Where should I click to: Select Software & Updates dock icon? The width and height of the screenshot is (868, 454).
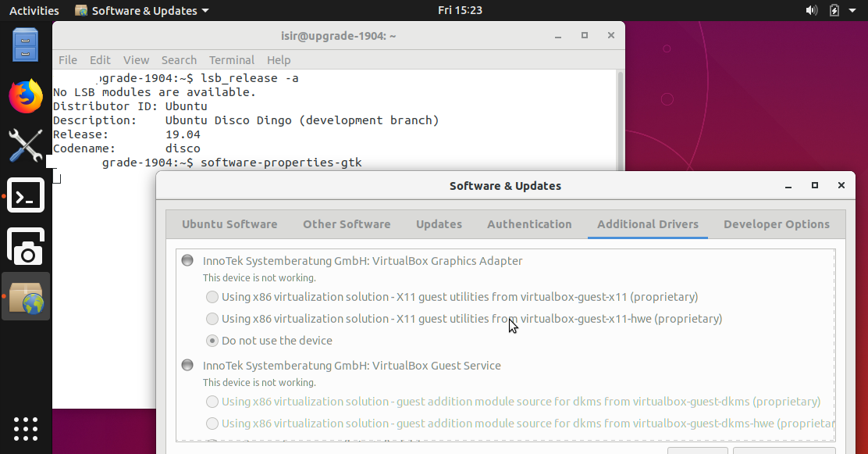[x=26, y=297]
